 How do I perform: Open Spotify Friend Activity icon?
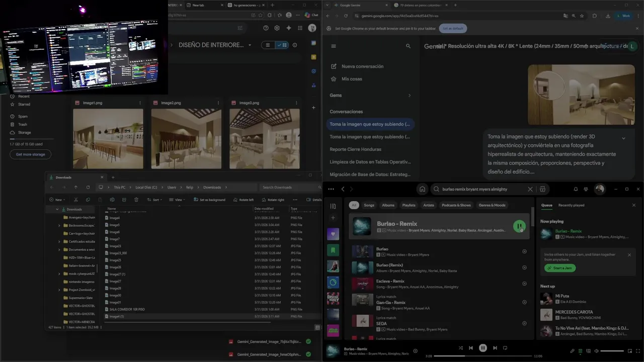pyautogui.click(x=586, y=189)
